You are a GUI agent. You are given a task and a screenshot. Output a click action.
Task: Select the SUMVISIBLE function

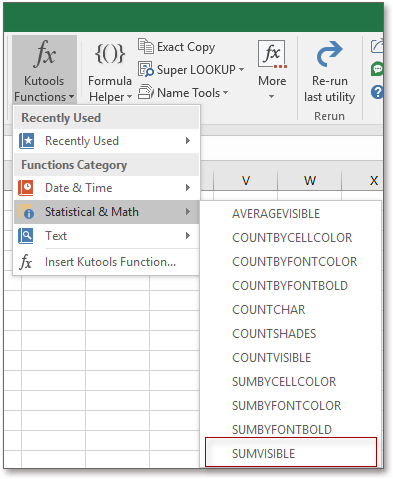tap(291, 452)
